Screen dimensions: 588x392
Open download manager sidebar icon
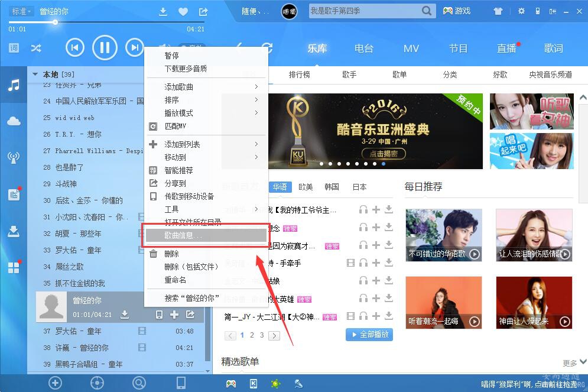pyautogui.click(x=14, y=231)
